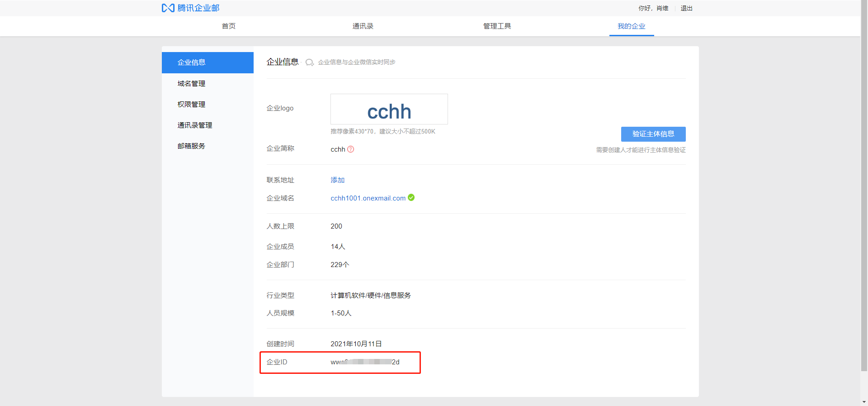Click the green verified checkmark beside domain

(411, 197)
